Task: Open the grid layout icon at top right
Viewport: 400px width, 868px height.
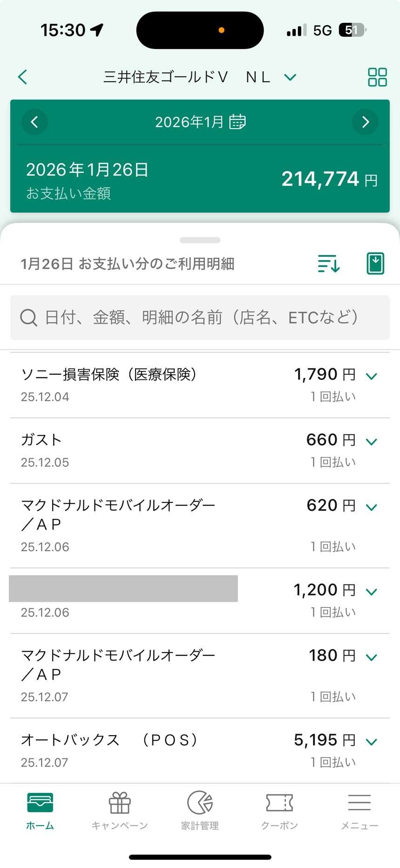Action: tap(377, 77)
